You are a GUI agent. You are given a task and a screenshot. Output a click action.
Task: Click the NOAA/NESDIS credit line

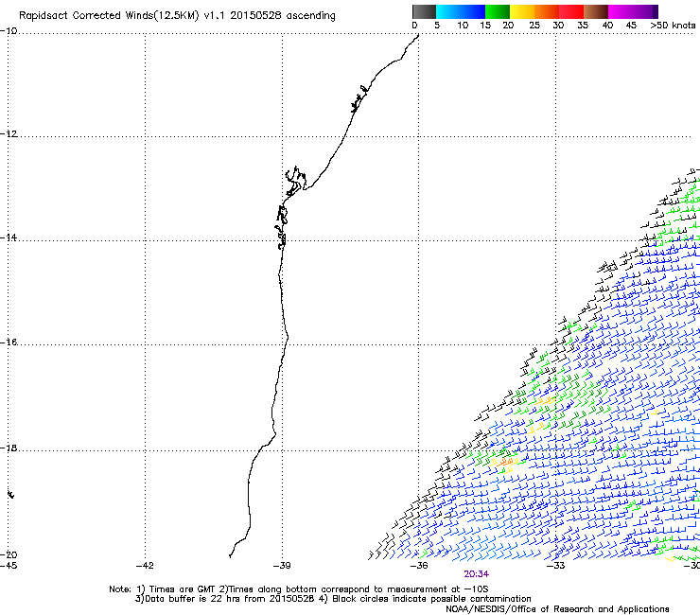coord(557,609)
